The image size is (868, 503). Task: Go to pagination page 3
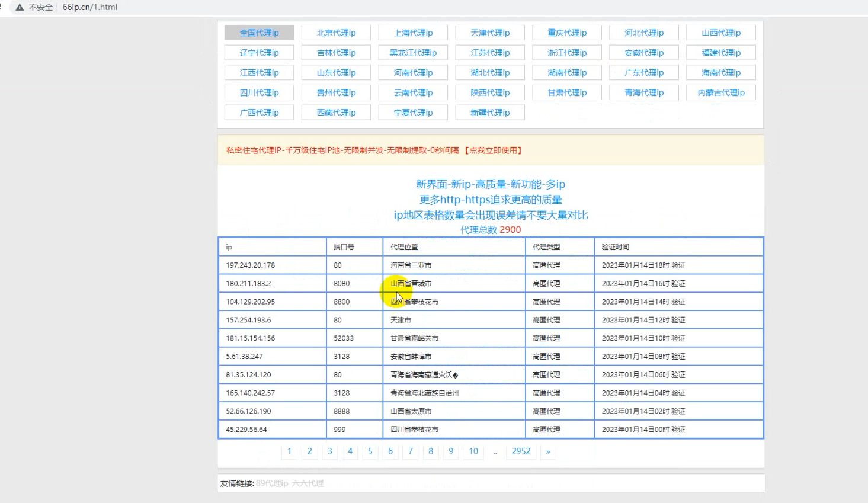point(330,451)
